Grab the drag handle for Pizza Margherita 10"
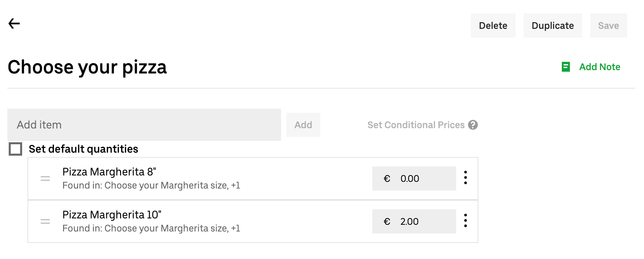Screen dimensions: 644x259 pos(45,221)
